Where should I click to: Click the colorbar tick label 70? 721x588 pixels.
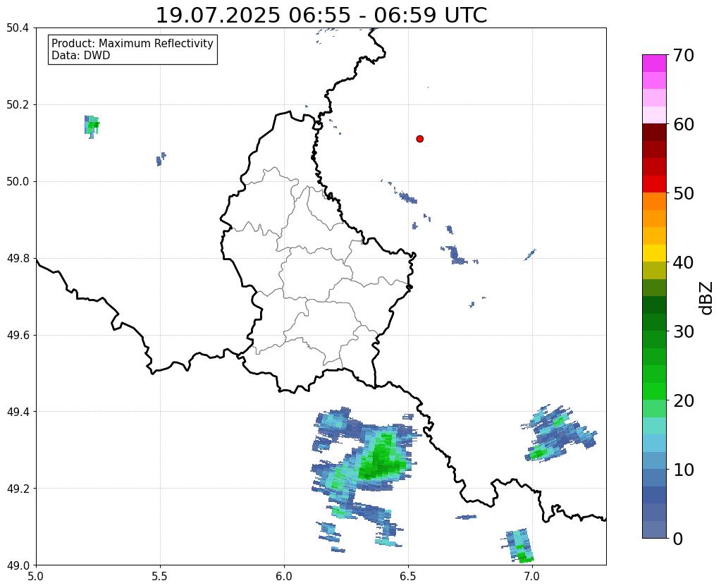[x=684, y=55]
